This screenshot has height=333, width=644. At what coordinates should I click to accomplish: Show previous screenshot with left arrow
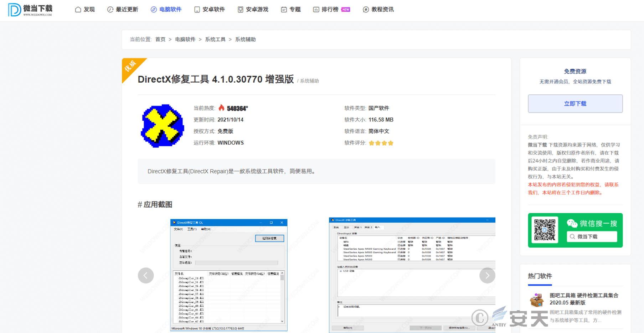coord(146,275)
